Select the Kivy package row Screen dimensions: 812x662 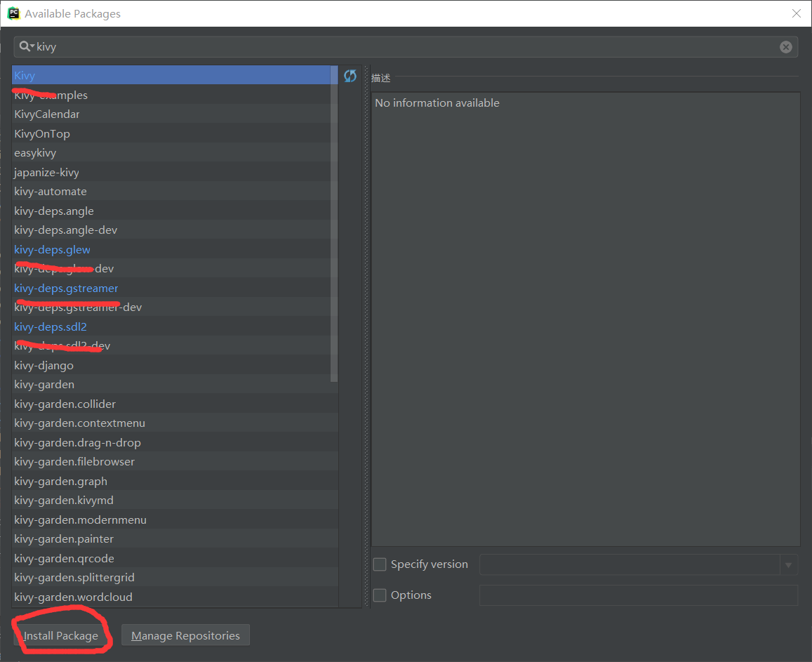(x=175, y=76)
